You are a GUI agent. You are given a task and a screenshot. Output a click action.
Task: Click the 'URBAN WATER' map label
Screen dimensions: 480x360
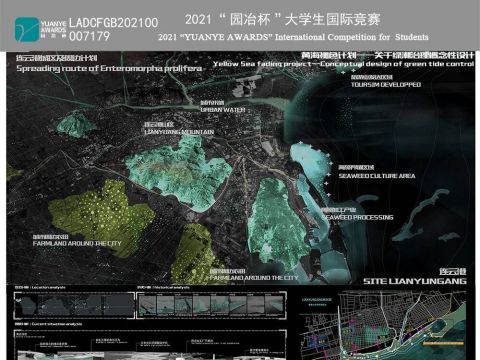click(x=223, y=110)
